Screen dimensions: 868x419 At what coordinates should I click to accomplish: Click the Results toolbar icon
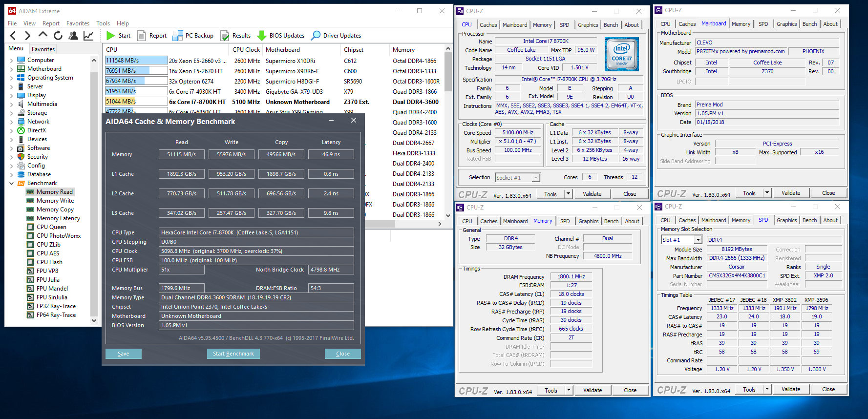tap(225, 36)
